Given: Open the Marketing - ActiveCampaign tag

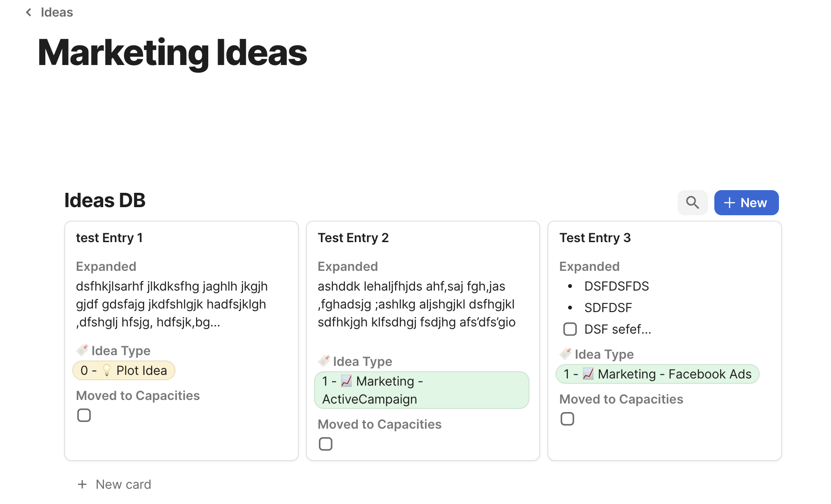Looking at the screenshot, I should pyautogui.click(x=422, y=390).
